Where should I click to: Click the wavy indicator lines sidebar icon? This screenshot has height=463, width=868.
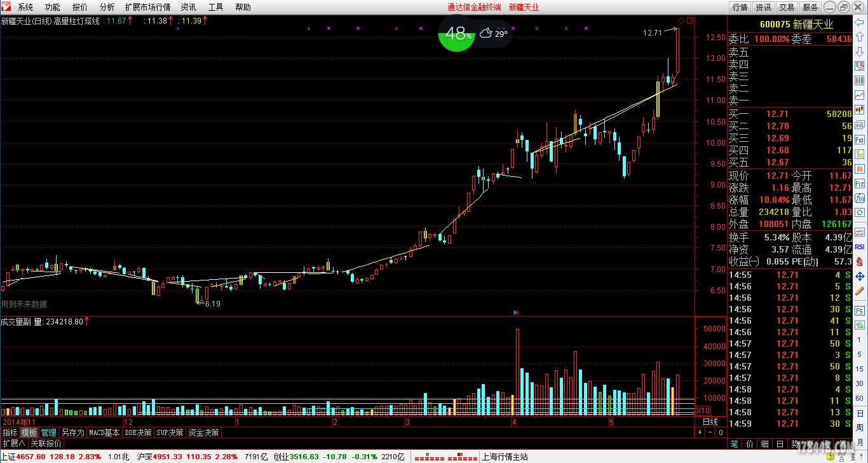coord(860,231)
